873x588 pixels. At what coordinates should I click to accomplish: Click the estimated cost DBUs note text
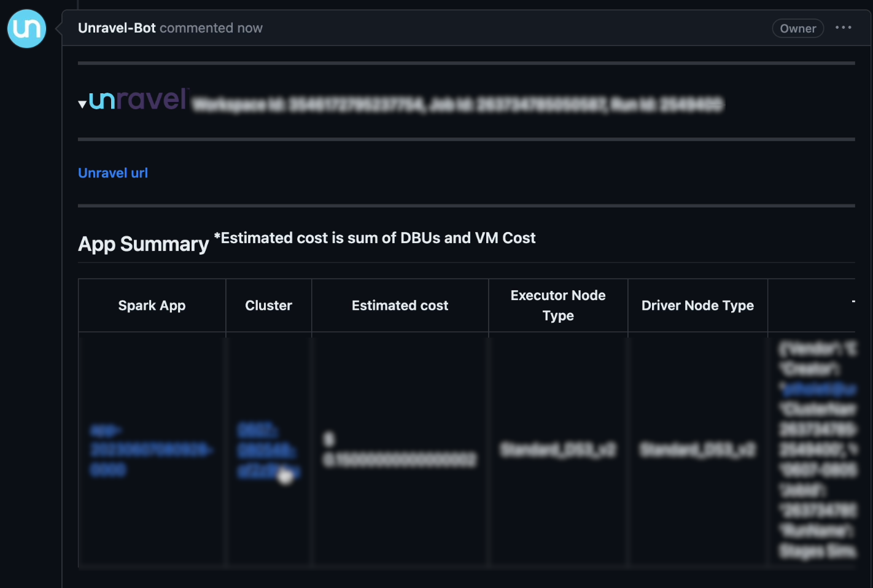[374, 238]
